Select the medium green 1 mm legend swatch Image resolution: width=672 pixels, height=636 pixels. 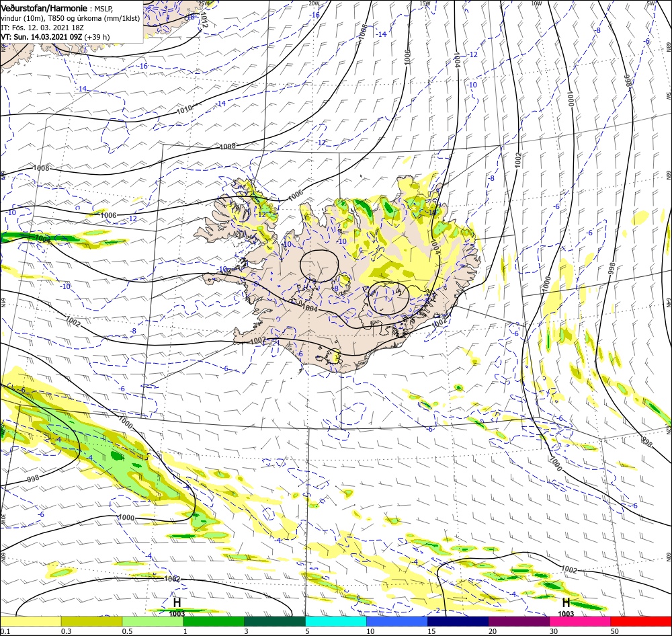click(214, 621)
